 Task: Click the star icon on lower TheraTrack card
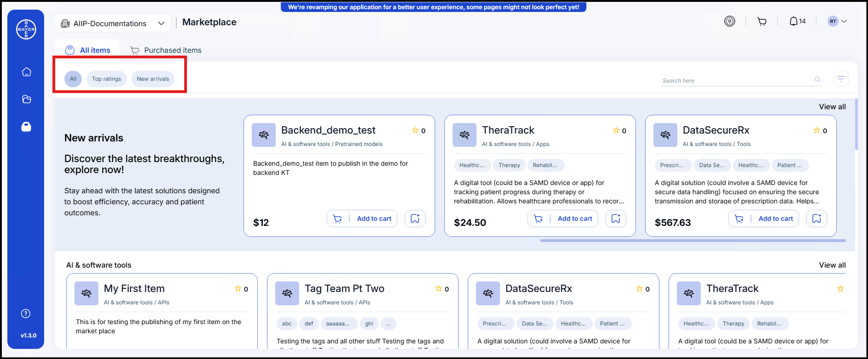coord(840,289)
